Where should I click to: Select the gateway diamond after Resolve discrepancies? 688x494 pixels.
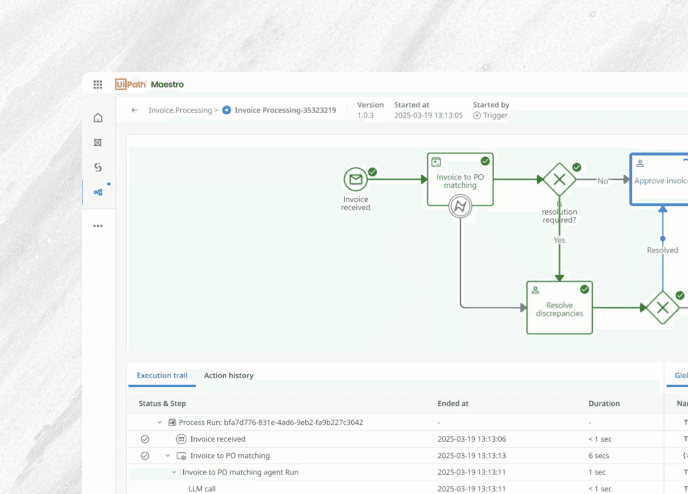(x=663, y=308)
